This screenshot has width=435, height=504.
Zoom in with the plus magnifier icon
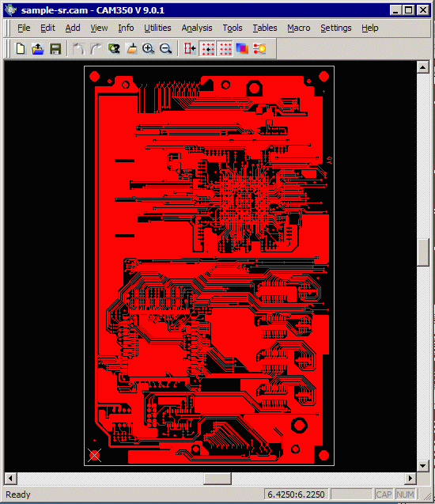click(149, 49)
